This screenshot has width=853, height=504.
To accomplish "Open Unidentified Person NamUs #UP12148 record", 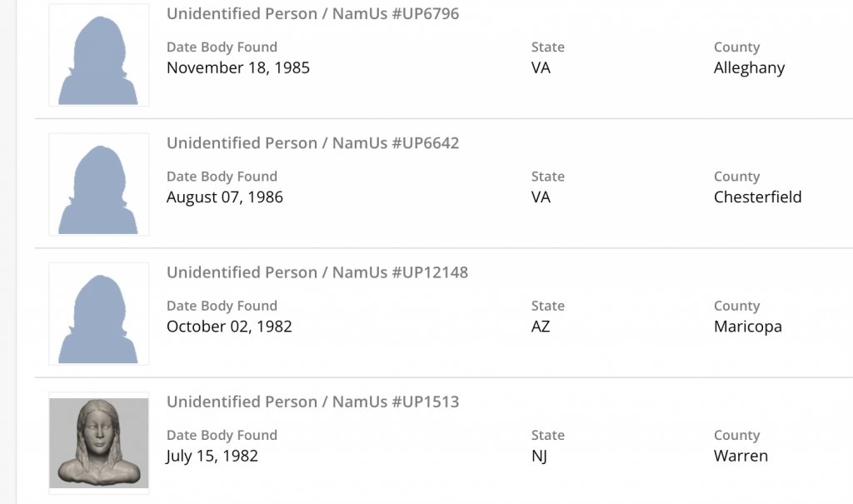I will pos(317,272).
